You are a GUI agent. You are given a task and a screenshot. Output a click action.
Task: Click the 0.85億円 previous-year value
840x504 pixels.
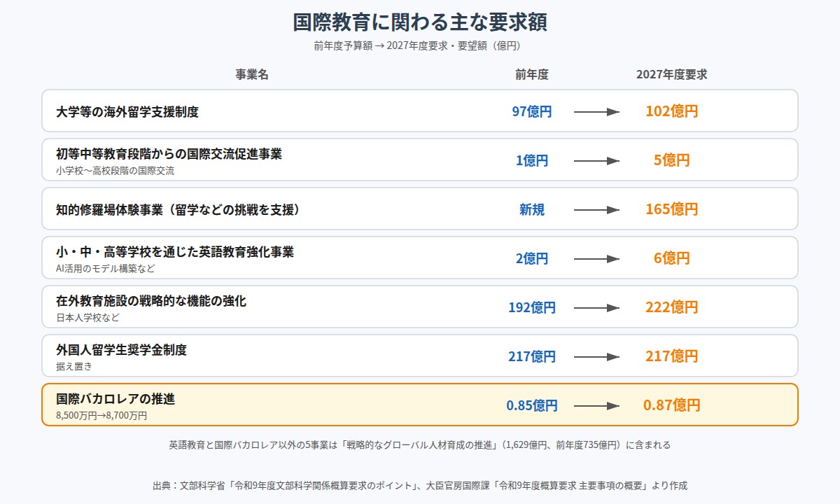tap(532, 405)
